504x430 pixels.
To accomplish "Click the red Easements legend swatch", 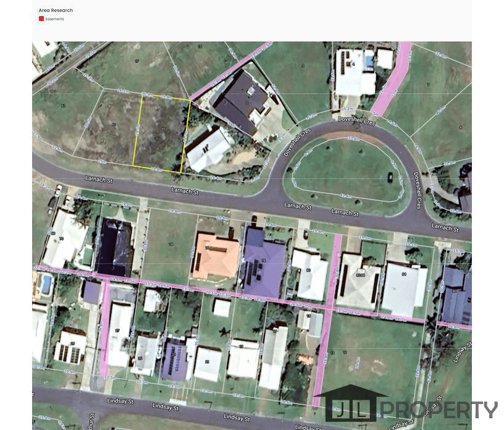I will click(41, 19).
